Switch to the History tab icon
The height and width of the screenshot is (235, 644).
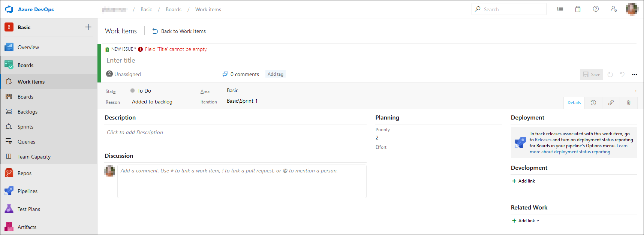593,103
